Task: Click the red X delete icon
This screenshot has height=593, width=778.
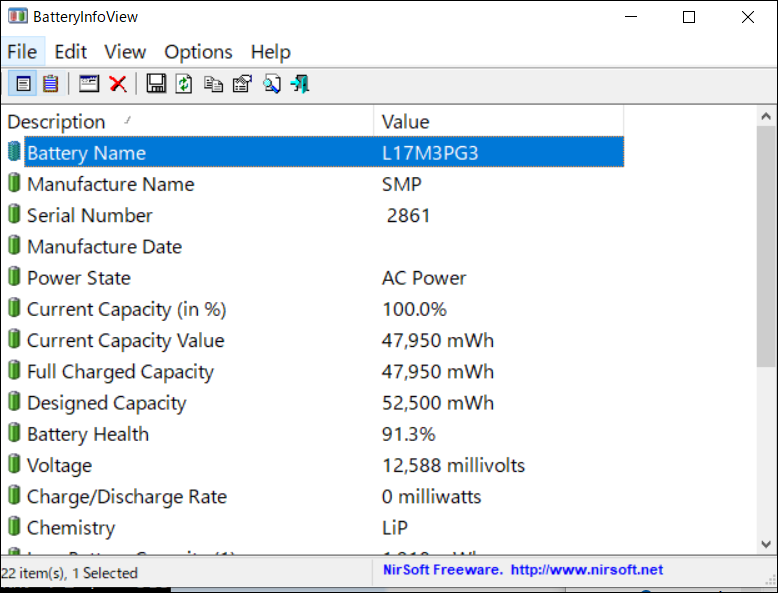Action: [118, 84]
